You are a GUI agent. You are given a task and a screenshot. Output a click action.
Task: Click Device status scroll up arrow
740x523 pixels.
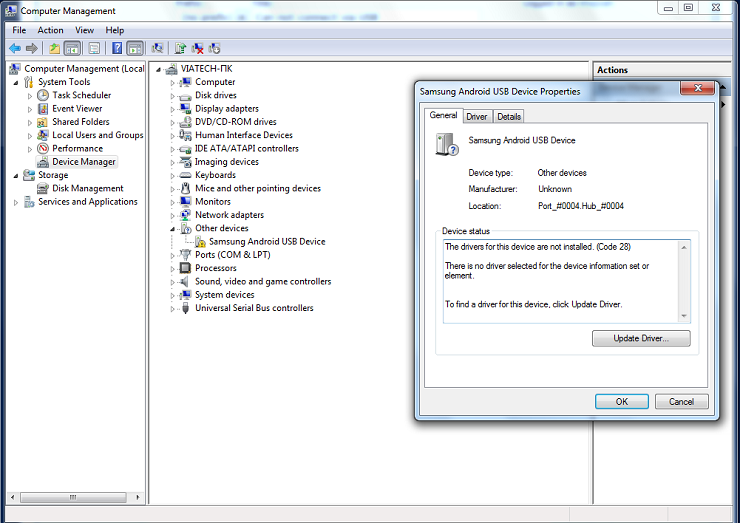684,247
